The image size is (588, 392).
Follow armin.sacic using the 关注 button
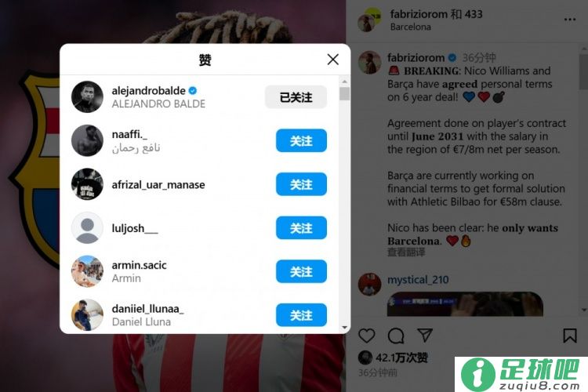click(x=301, y=271)
